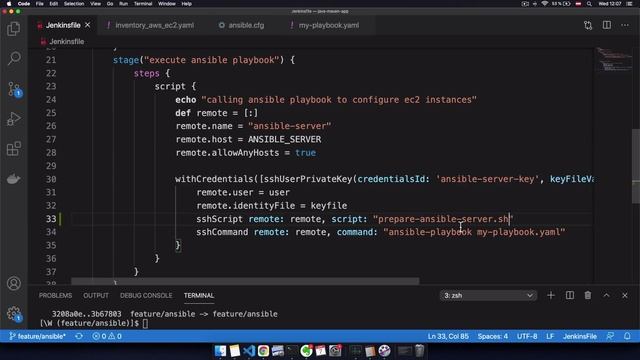The image size is (640, 360).
Task: Select the TERMINAL panel tab
Action: pos(199,295)
